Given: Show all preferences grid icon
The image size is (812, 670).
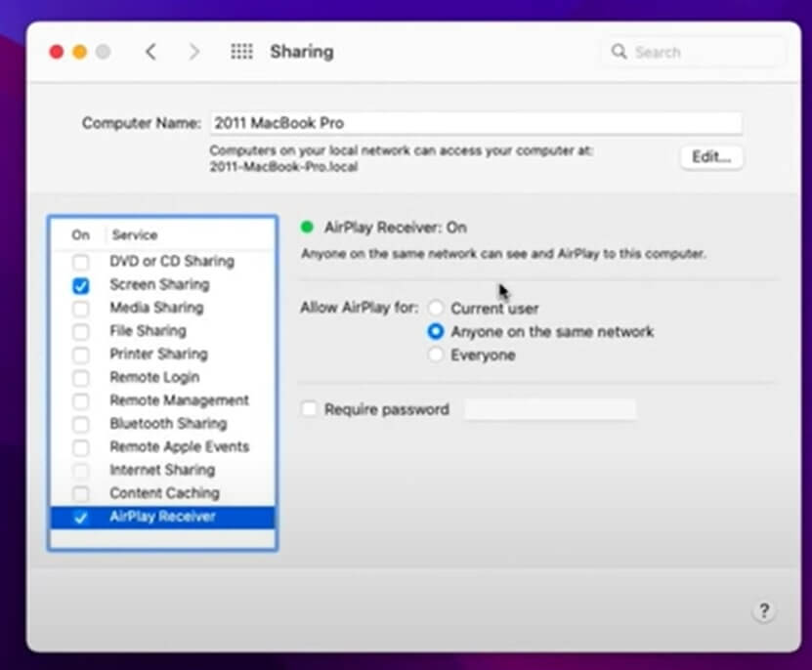Looking at the screenshot, I should [241, 52].
